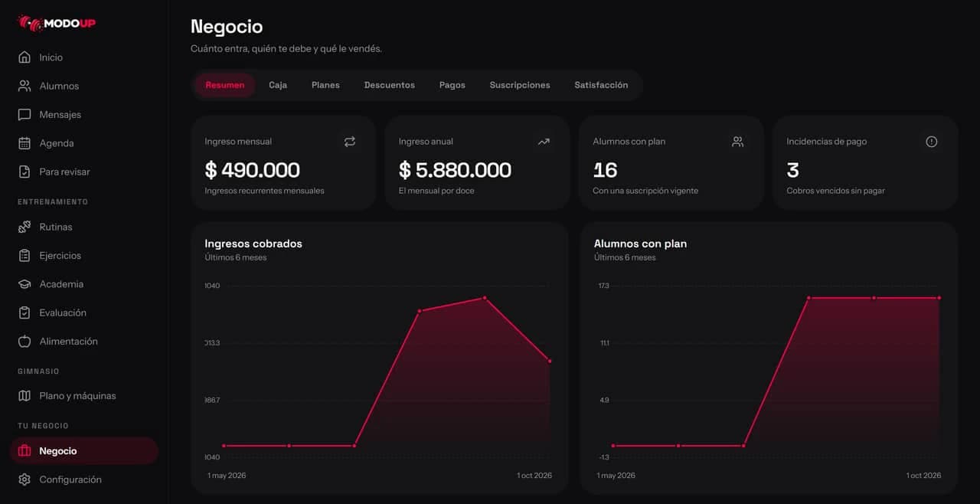Click the 16 alumnos con plan value

[605, 169]
